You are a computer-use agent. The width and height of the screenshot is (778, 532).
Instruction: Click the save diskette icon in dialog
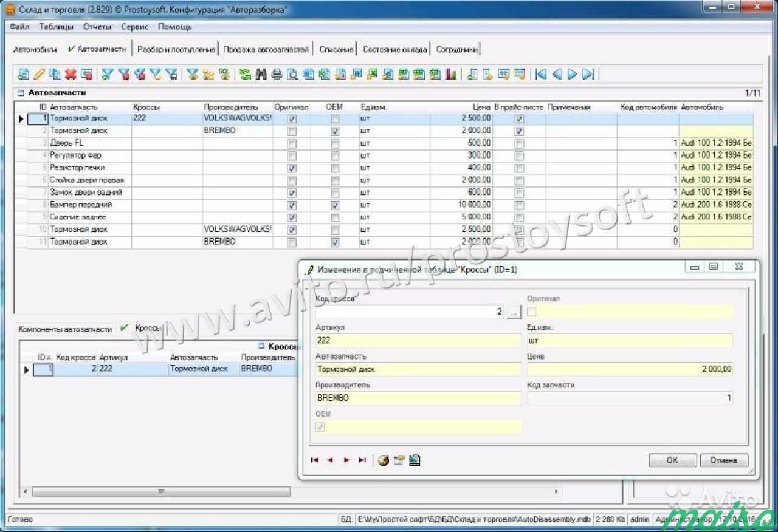tap(415, 460)
